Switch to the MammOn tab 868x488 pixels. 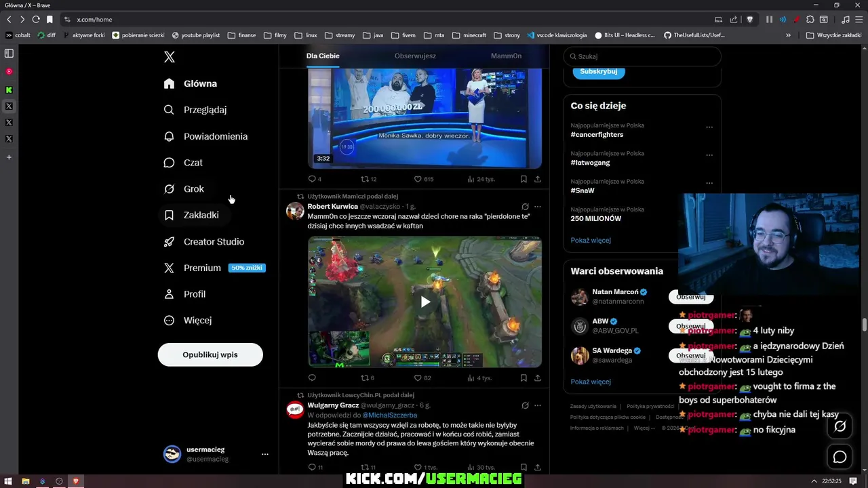506,56
